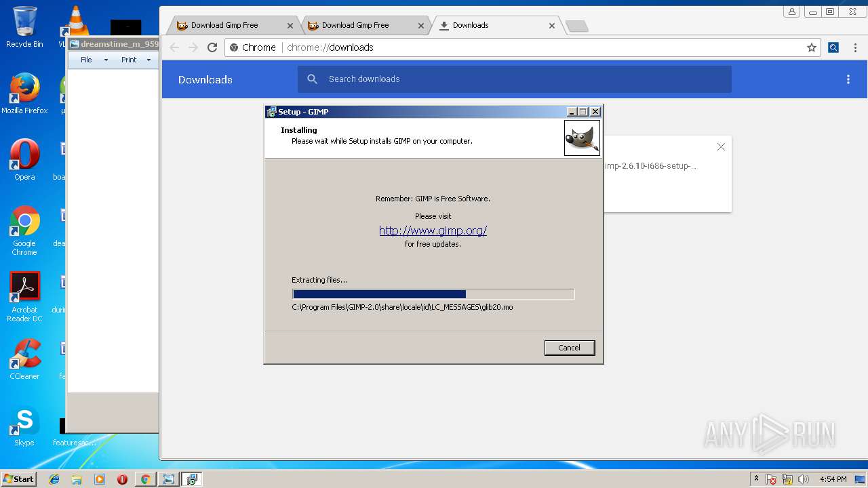Open Windows Media Player taskbar icon
The width and height of the screenshot is (868, 488).
click(100, 479)
